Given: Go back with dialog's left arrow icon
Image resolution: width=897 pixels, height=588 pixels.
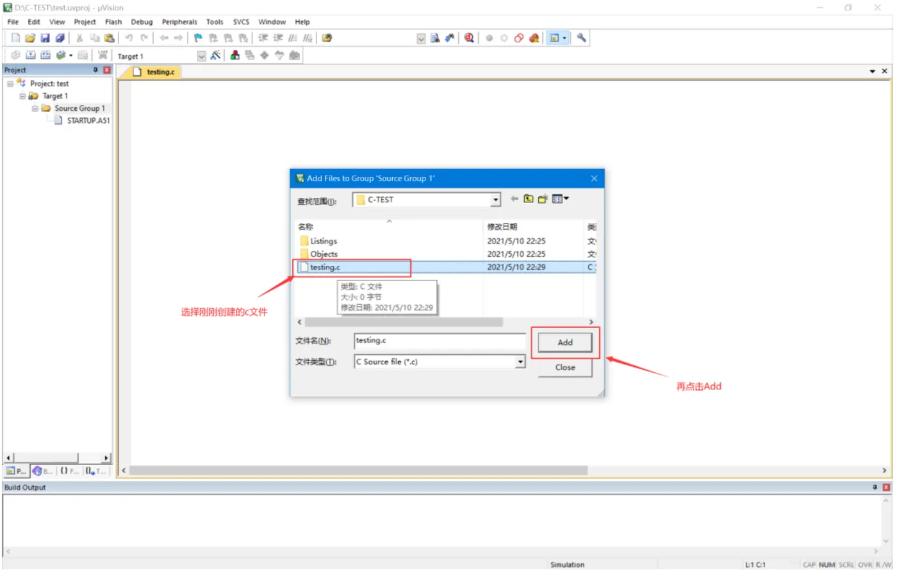Looking at the screenshot, I should coord(514,199).
